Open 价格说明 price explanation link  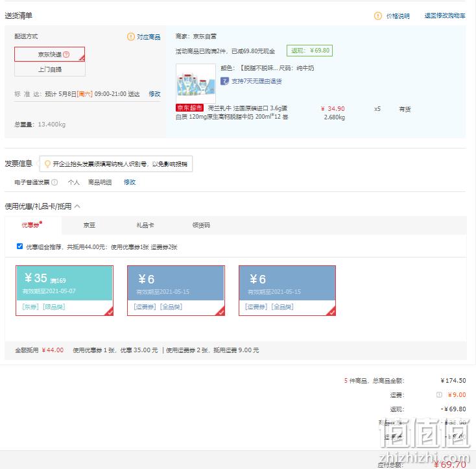398,16
